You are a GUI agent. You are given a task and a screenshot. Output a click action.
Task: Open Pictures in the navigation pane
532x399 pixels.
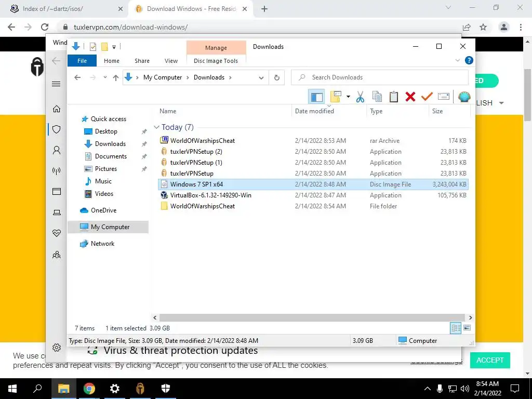(x=105, y=169)
